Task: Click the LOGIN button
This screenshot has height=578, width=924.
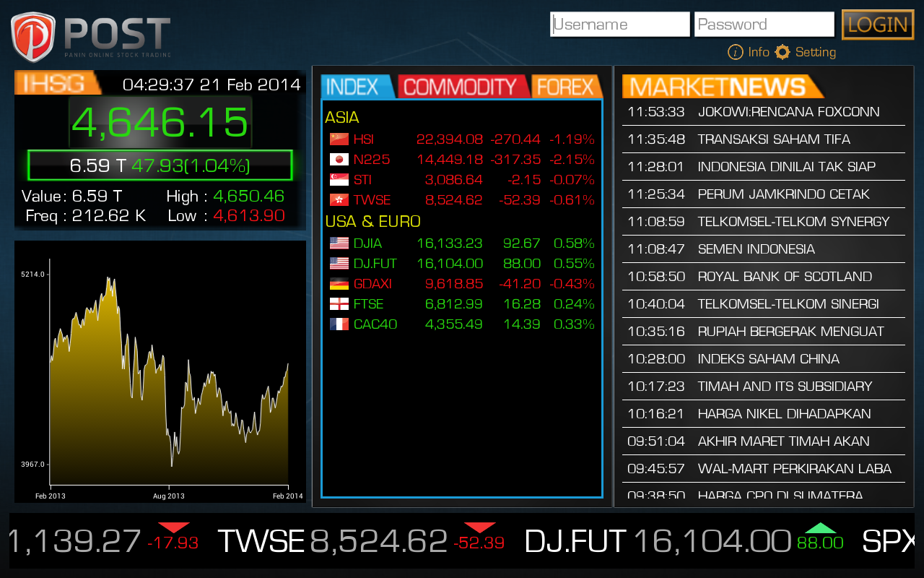Action: 878,25
